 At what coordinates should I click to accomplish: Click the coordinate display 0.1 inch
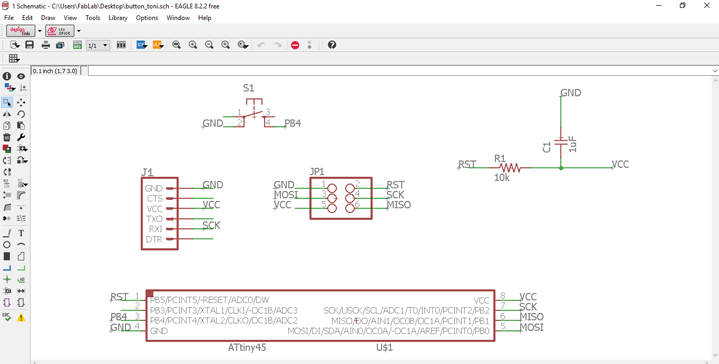55,71
